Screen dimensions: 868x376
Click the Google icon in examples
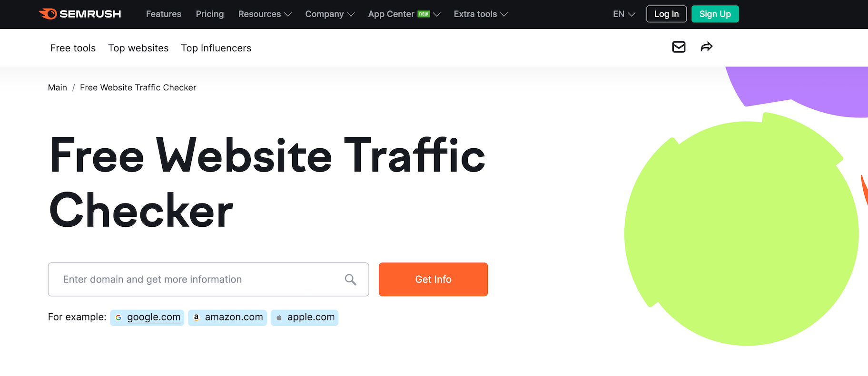coord(118,318)
